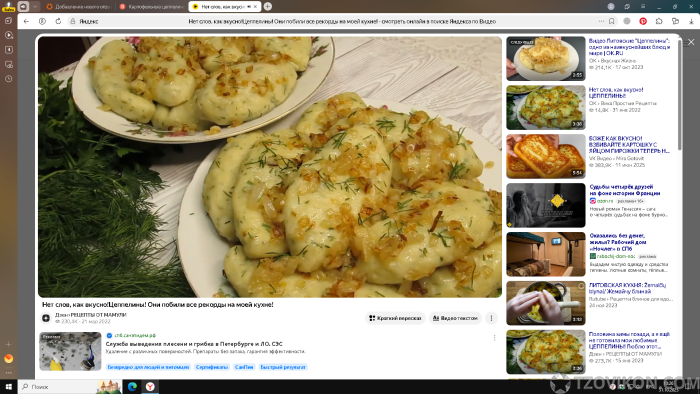Open the three-dots menu in the address bar

point(601,21)
